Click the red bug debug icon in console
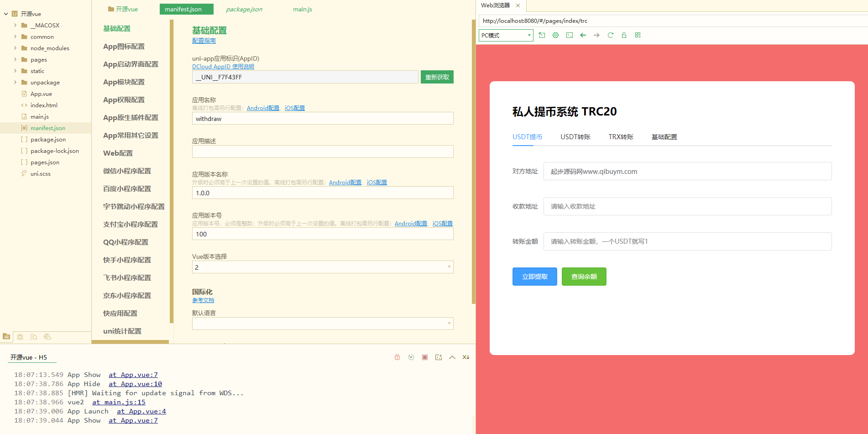 [397, 357]
